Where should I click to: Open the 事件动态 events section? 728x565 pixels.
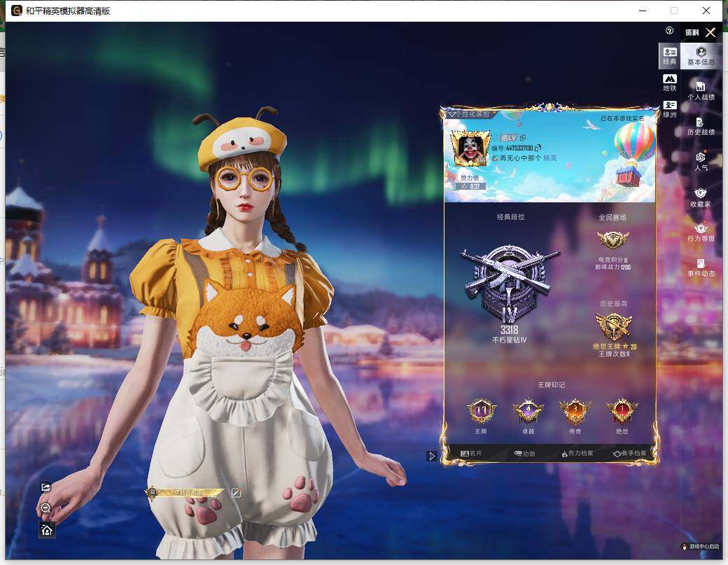(x=701, y=268)
